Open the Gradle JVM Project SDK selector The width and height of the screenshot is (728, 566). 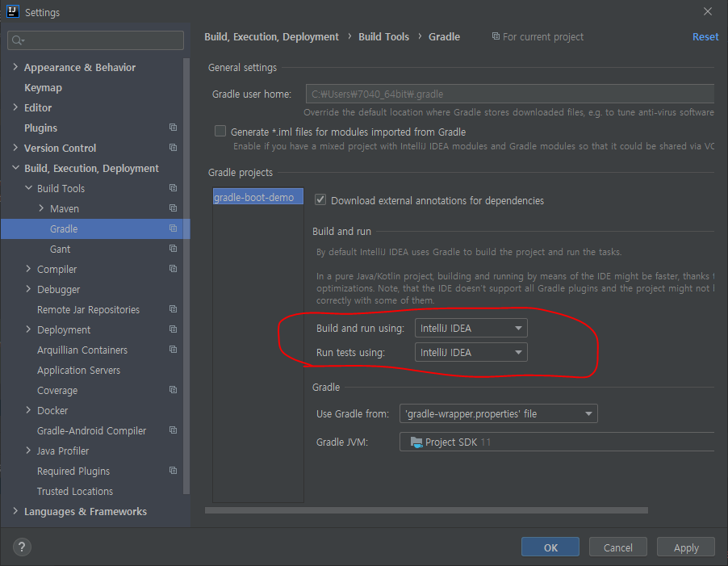click(557, 442)
